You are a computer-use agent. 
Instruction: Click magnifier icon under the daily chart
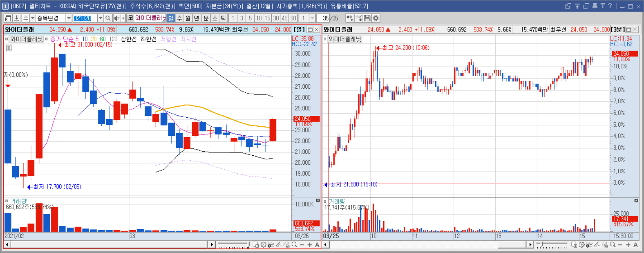pyautogui.click(x=295, y=245)
